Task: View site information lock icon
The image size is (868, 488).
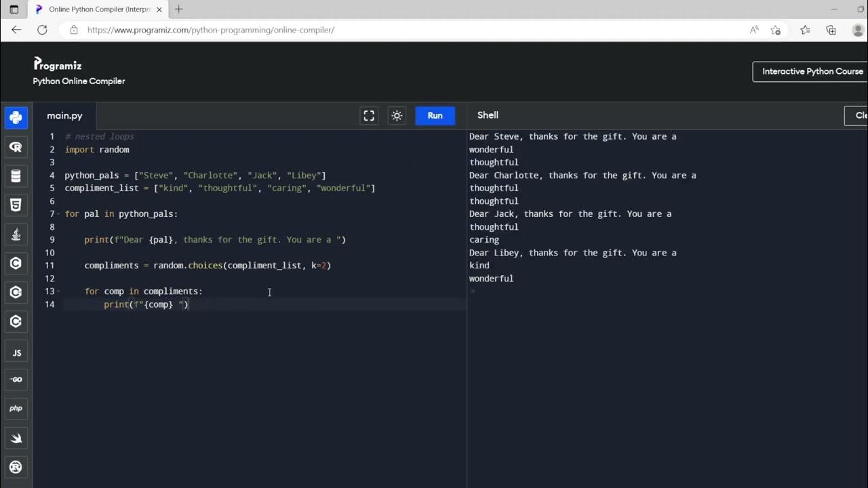Action: pos(73,30)
